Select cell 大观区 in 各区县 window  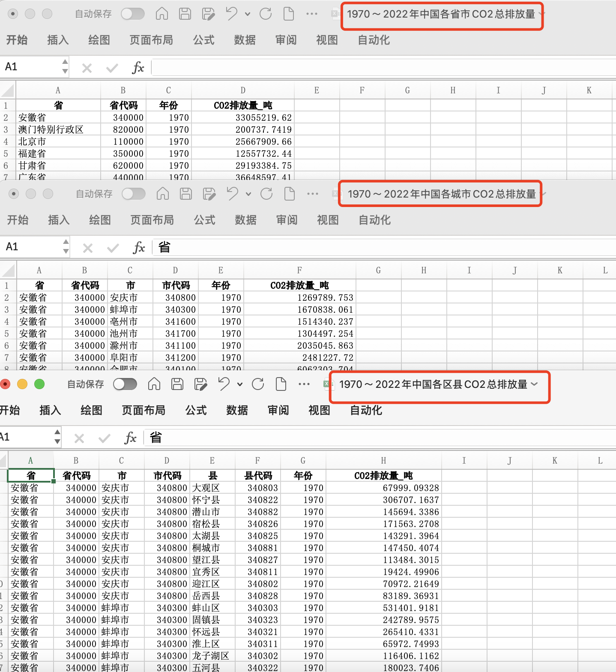click(212, 488)
